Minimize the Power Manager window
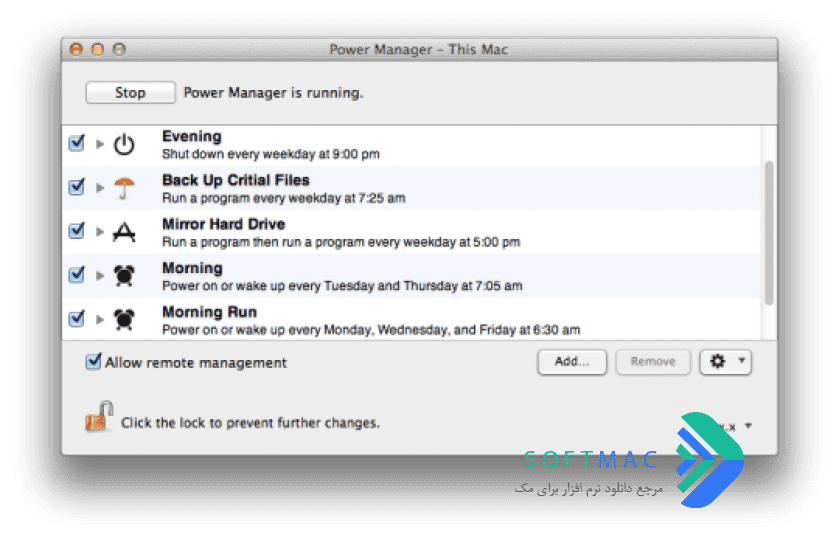This screenshot has height=540, width=839. click(x=98, y=49)
